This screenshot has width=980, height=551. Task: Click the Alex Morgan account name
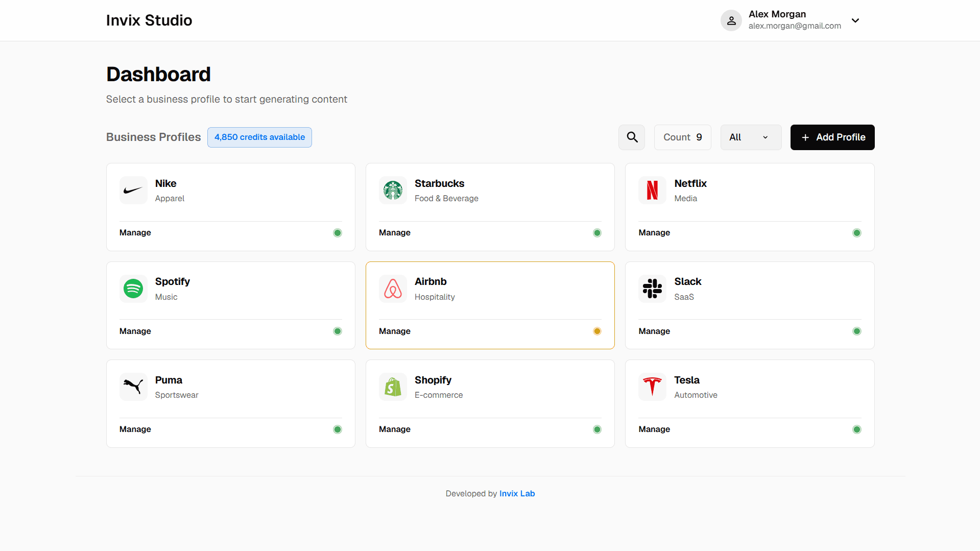pos(777,14)
